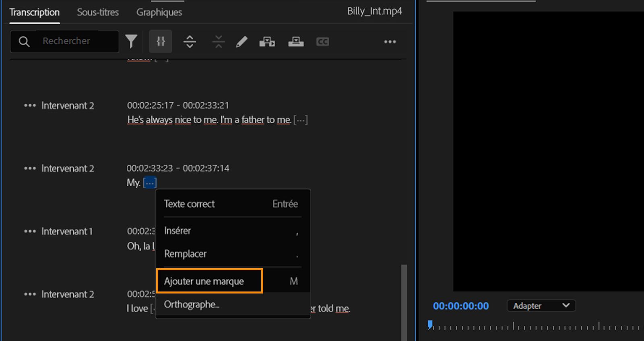Click the blue 00:00:00:00 timecode
This screenshot has width=644, height=341.
point(461,306)
